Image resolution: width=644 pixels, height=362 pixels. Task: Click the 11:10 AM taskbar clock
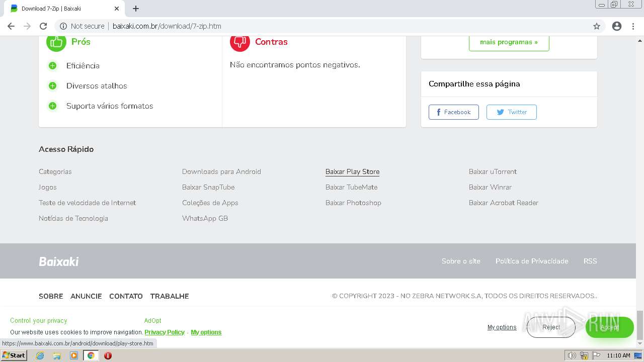pos(618,355)
